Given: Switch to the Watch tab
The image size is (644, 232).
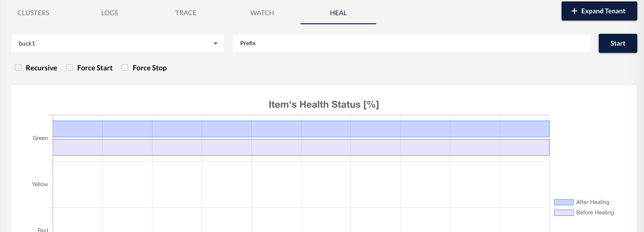Looking at the screenshot, I should pyautogui.click(x=262, y=13).
